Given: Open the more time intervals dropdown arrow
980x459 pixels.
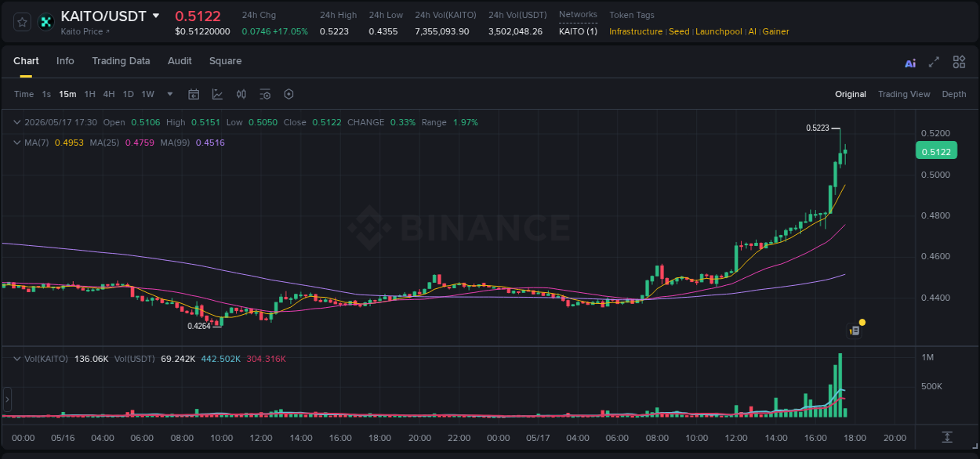Looking at the screenshot, I should (x=170, y=94).
